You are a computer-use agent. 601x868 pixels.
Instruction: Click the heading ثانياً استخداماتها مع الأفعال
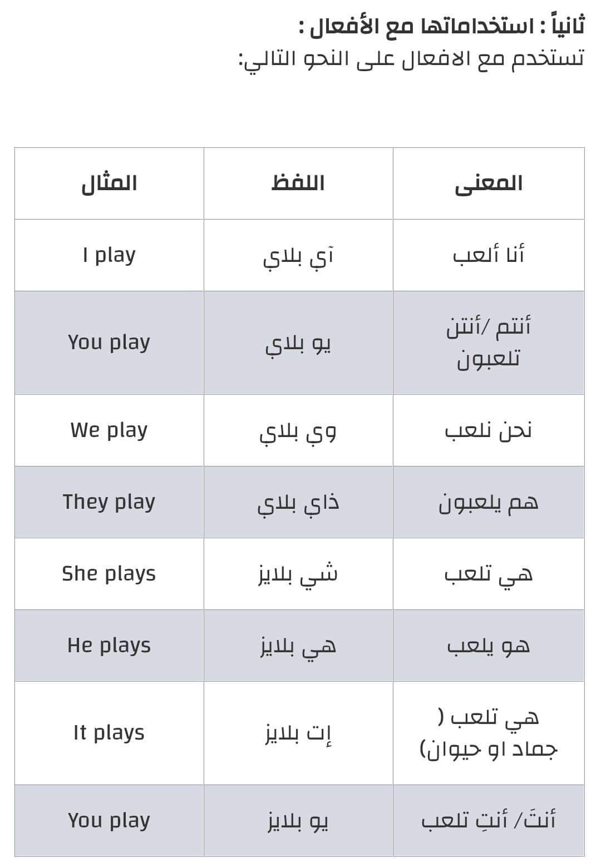click(442, 26)
